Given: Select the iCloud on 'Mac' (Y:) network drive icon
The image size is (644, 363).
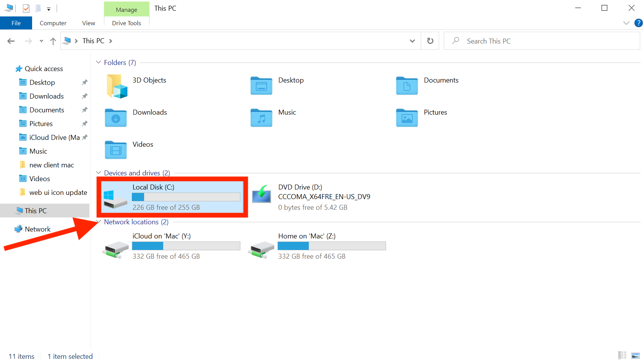Looking at the screenshot, I should (x=116, y=250).
